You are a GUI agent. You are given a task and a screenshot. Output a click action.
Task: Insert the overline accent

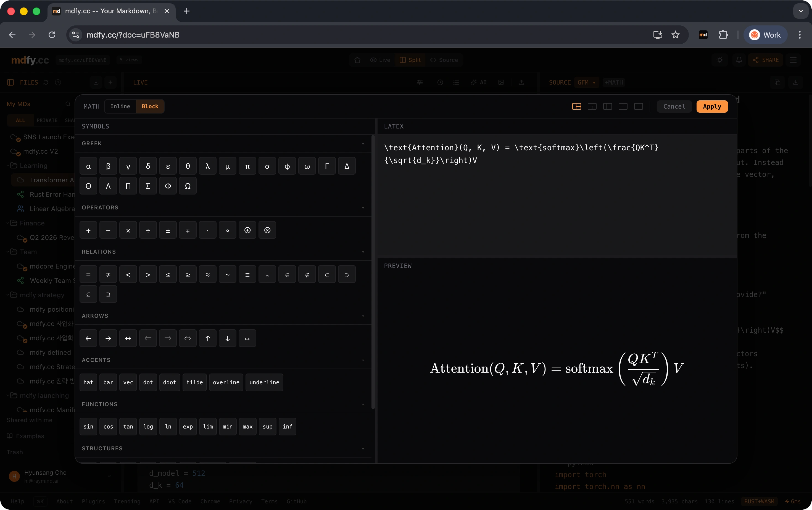(226, 382)
